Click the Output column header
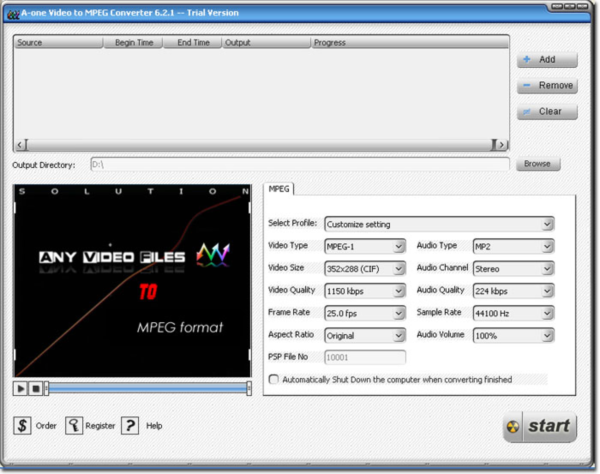 [x=266, y=42]
